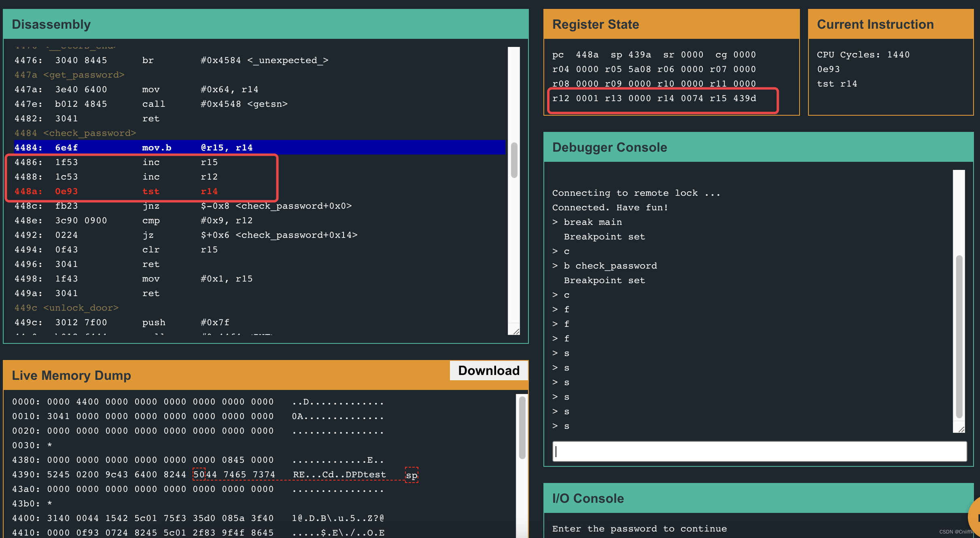Click the red current instruction line 448a tst r14

260,191
